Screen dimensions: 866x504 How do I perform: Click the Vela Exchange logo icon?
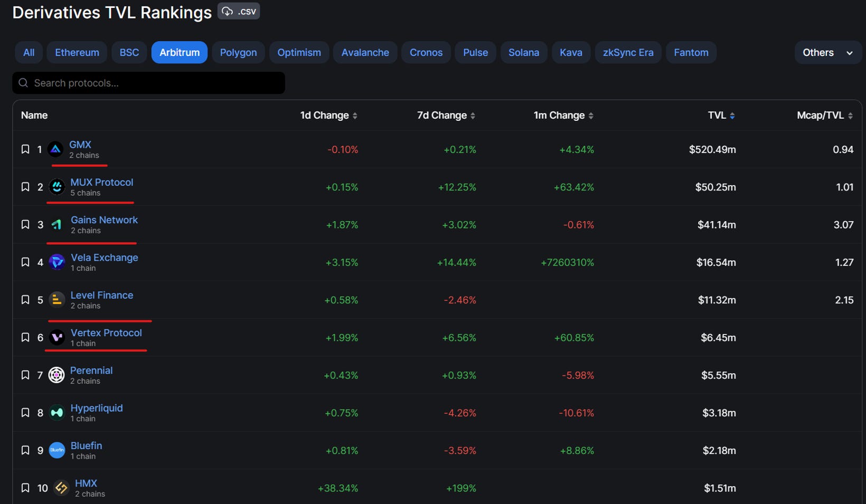(x=57, y=262)
